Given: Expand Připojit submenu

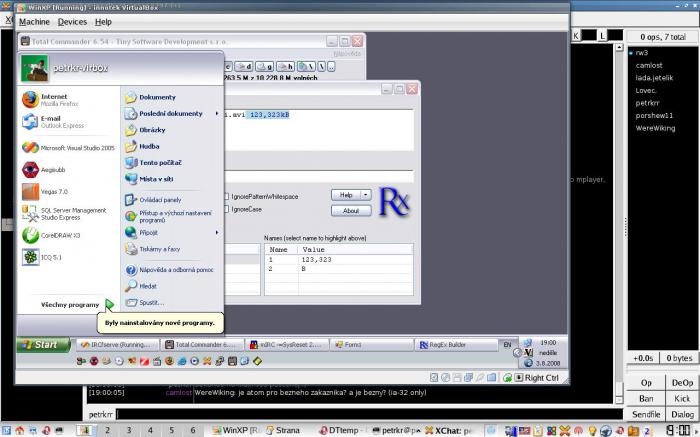Looking at the screenshot, I should click(172, 233).
